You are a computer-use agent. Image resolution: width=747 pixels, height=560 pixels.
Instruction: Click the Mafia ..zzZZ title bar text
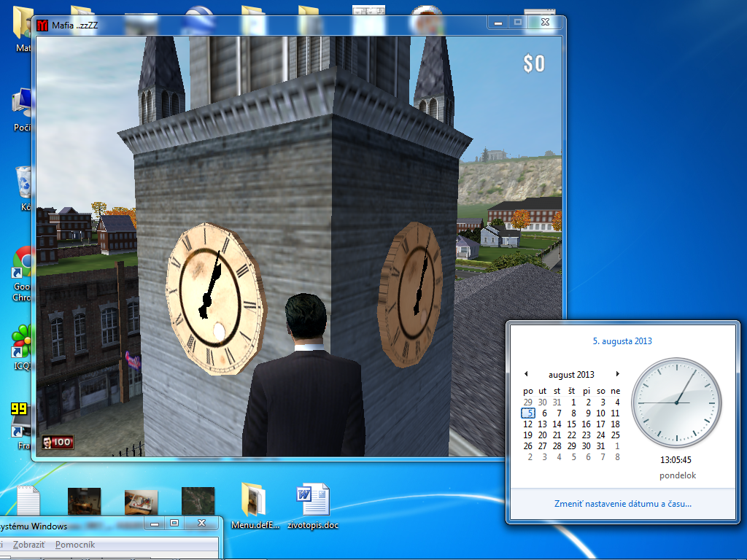tap(75, 26)
